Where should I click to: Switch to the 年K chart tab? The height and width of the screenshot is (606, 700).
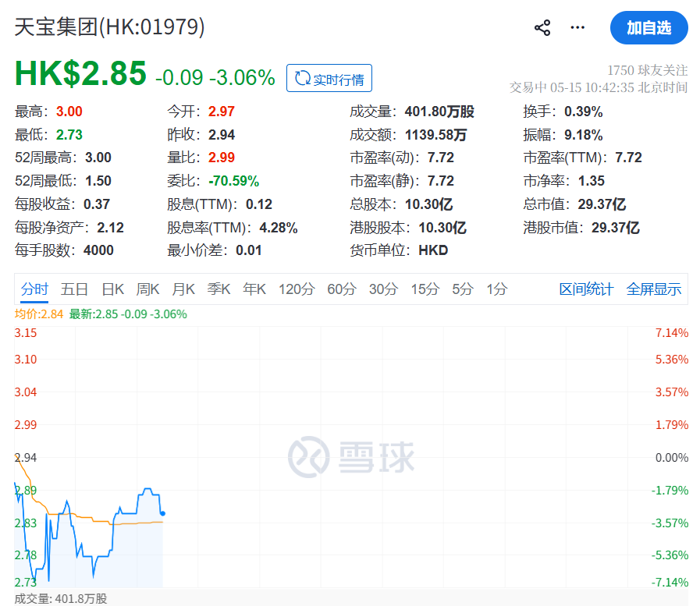[254, 289]
